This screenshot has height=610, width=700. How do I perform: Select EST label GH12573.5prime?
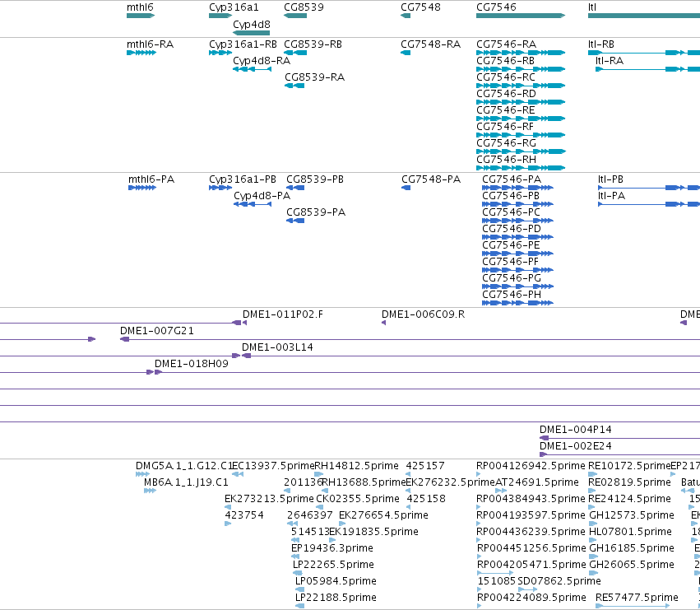pos(631,515)
